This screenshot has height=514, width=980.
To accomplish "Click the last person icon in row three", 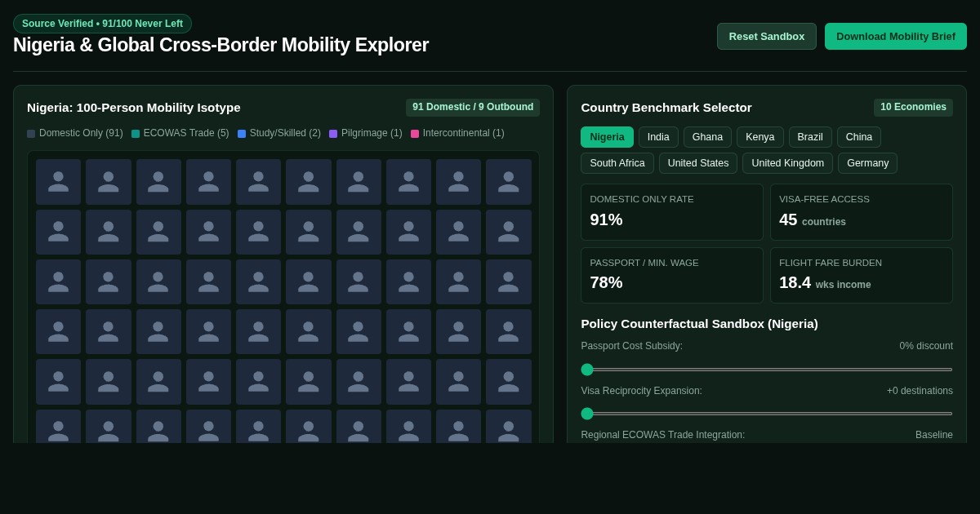I will pyautogui.click(x=509, y=282).
